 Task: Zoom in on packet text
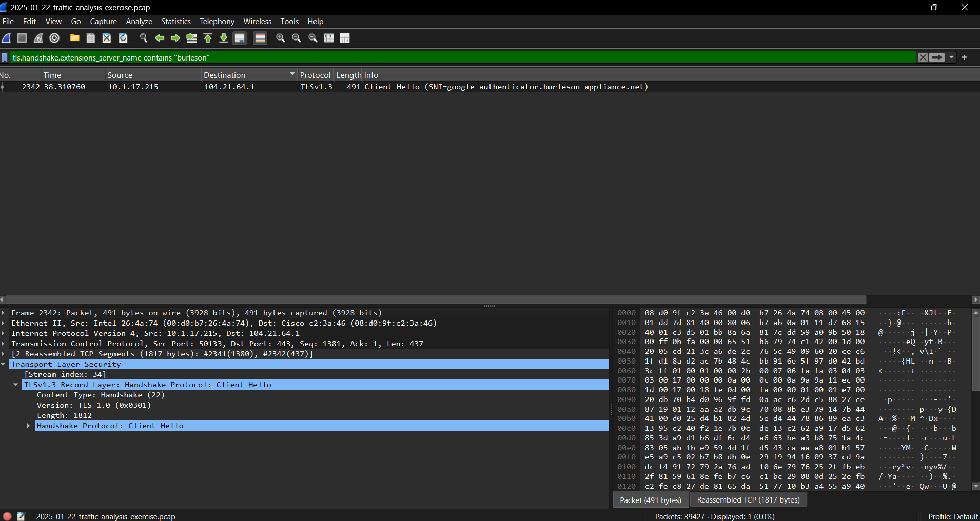[x=281, y=38]
